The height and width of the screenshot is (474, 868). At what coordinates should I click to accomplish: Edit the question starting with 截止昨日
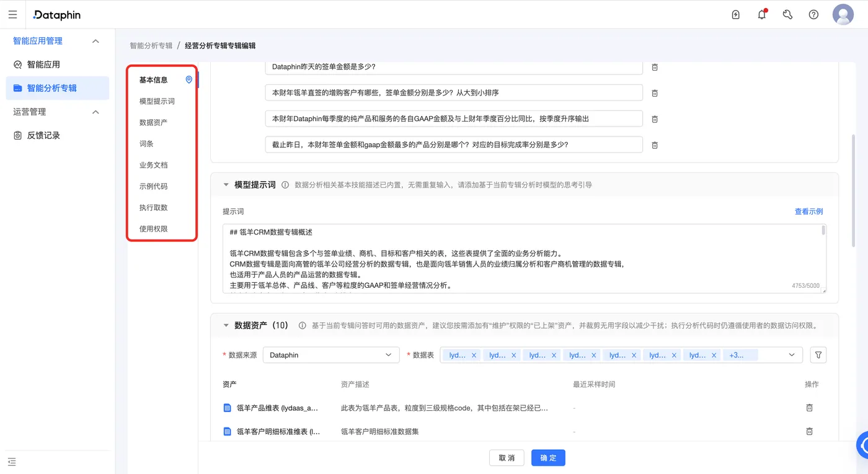454,145
